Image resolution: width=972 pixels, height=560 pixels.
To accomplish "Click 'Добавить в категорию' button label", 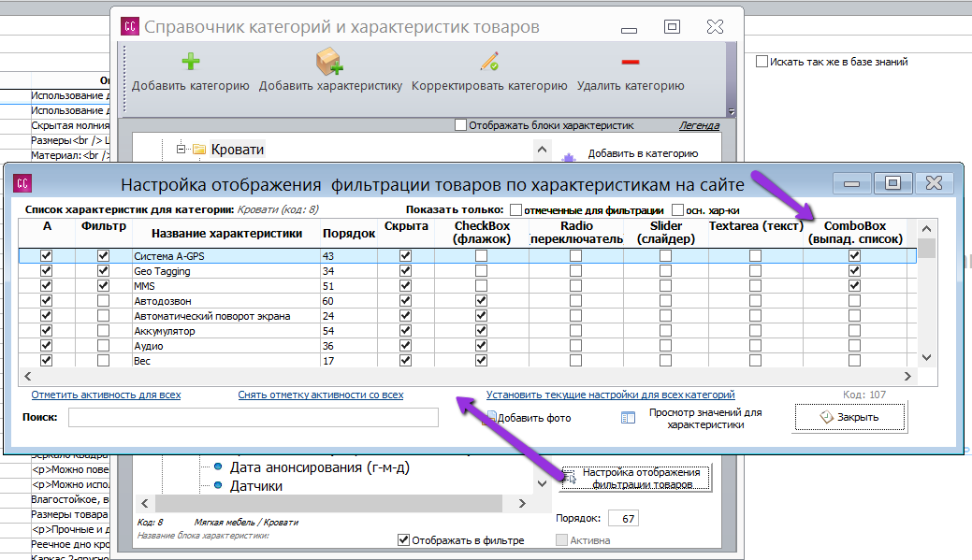I will pos(643,153).
